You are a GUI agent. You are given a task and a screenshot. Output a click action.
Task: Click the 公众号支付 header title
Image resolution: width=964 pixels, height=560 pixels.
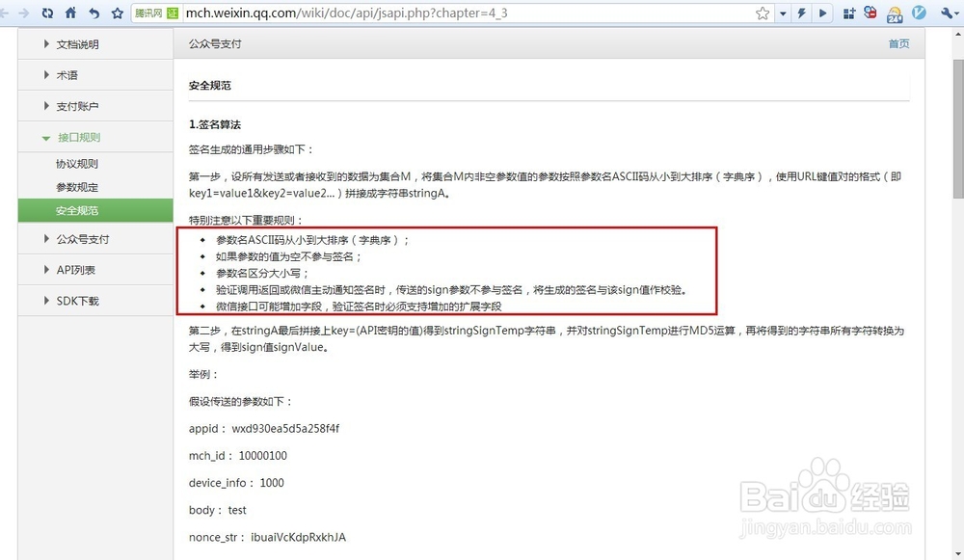coord(215,43)
